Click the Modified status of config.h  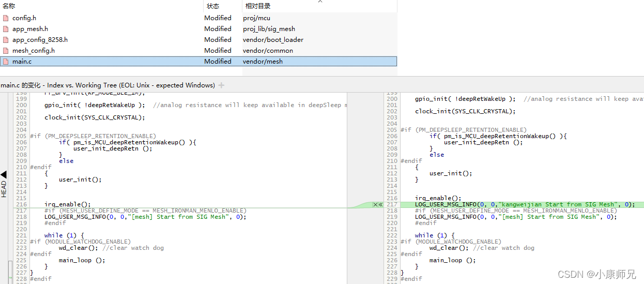(x=218, y=18)
